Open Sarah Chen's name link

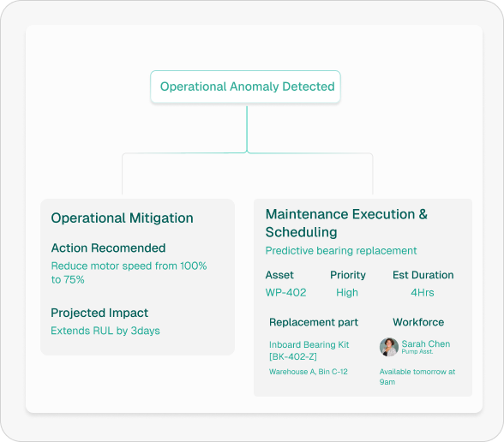coord(425,343)
